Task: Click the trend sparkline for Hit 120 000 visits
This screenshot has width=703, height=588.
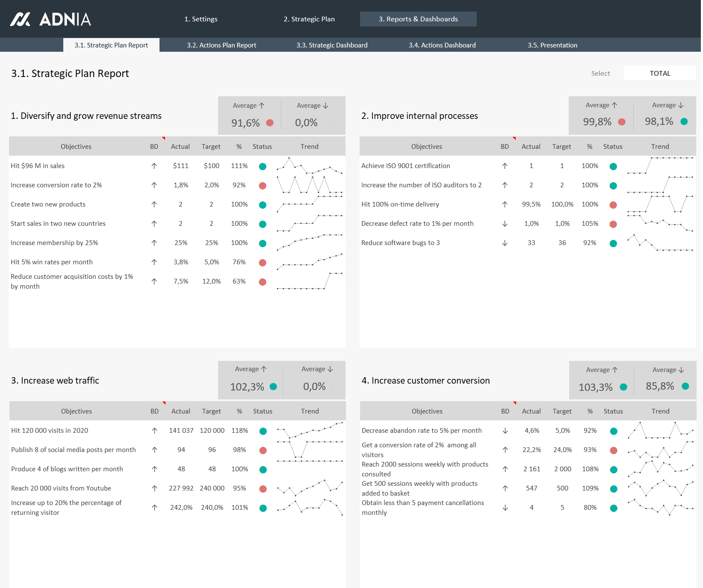Action: tap(310, 430)
